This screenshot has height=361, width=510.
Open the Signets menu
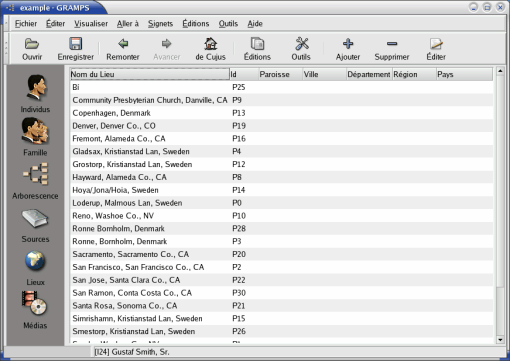[160, 24]
